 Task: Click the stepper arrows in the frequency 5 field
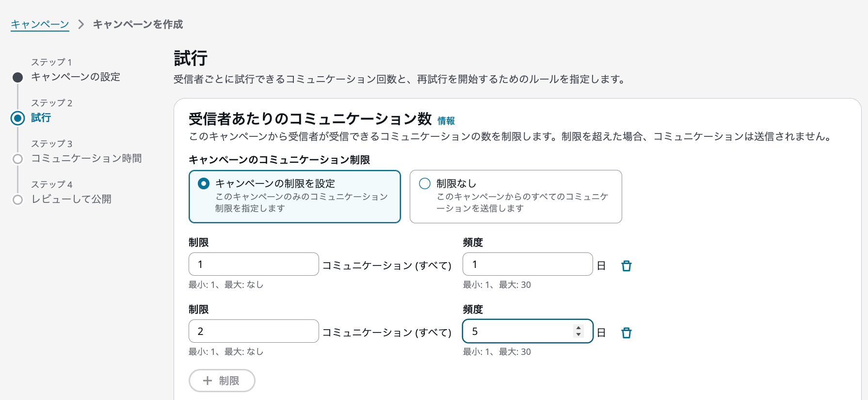pyautogui.click(x=578, y=331)
